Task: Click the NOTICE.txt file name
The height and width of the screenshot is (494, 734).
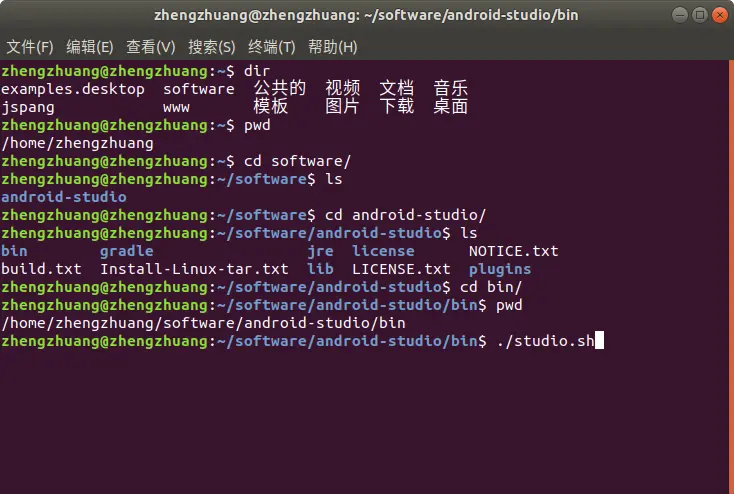Action: click(x=514, y=251)
